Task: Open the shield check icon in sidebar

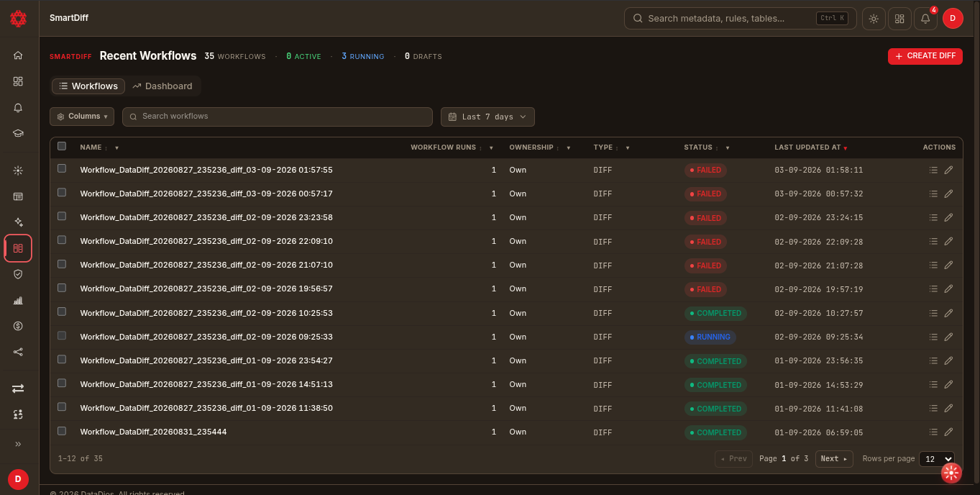Action: point(18,274)
